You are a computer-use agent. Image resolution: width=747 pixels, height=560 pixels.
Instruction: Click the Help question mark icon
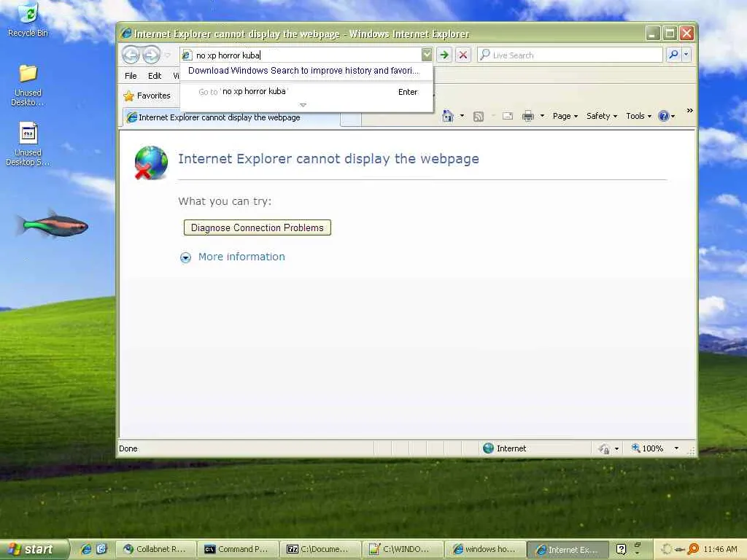[663, 116]
